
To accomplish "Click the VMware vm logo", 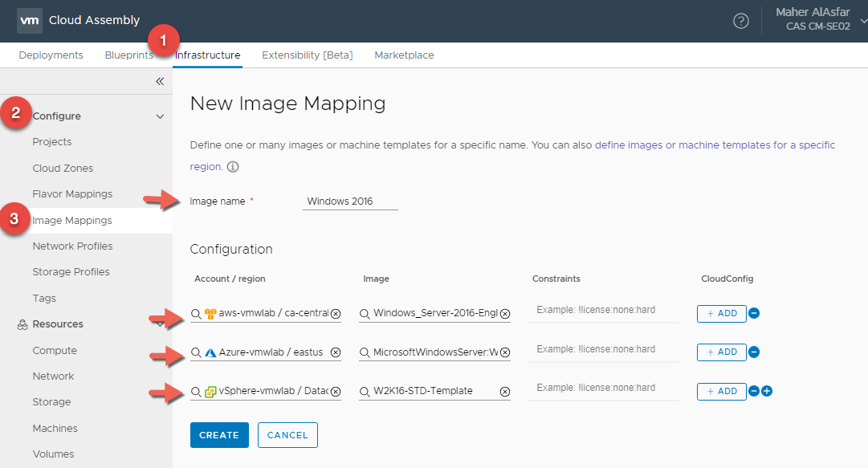I will [30, 20].
